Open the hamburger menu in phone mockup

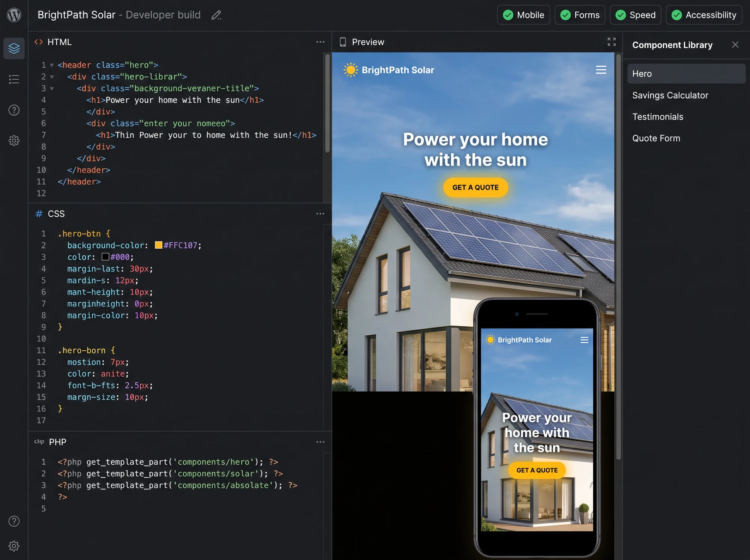pos(584,340)
